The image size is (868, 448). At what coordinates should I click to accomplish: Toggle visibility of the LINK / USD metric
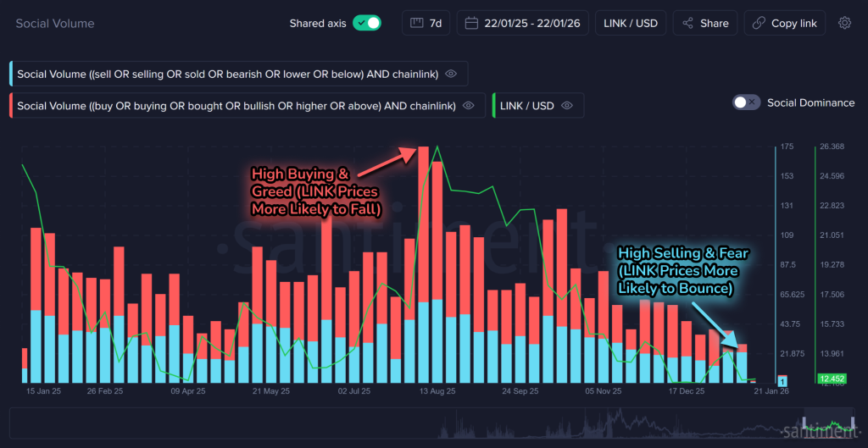(567, 106)
